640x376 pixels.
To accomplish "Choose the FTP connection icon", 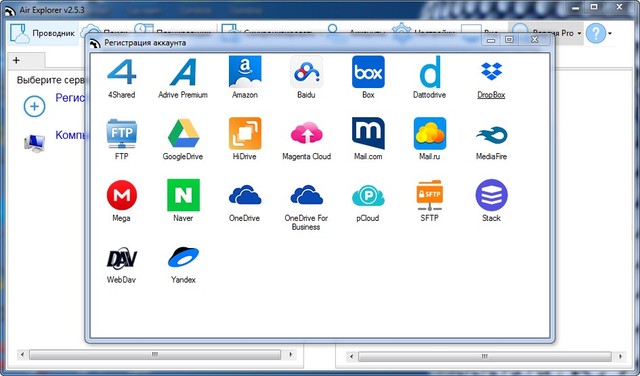I will [121, 133].
